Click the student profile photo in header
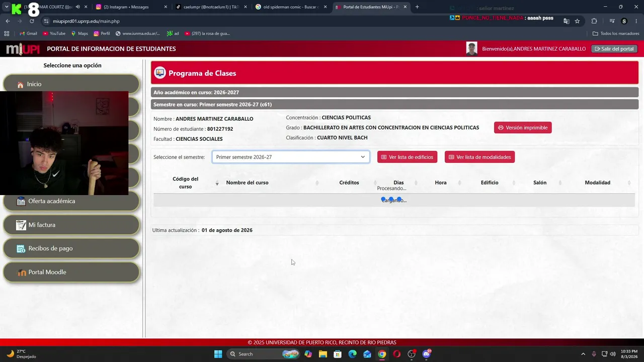644x362 pixels. [x=471, y=49]
